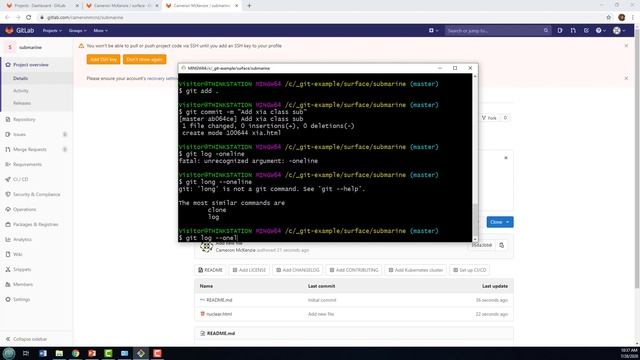Open the submarine project avatar link
The image size is (640, 360).
tap(10, 47)
